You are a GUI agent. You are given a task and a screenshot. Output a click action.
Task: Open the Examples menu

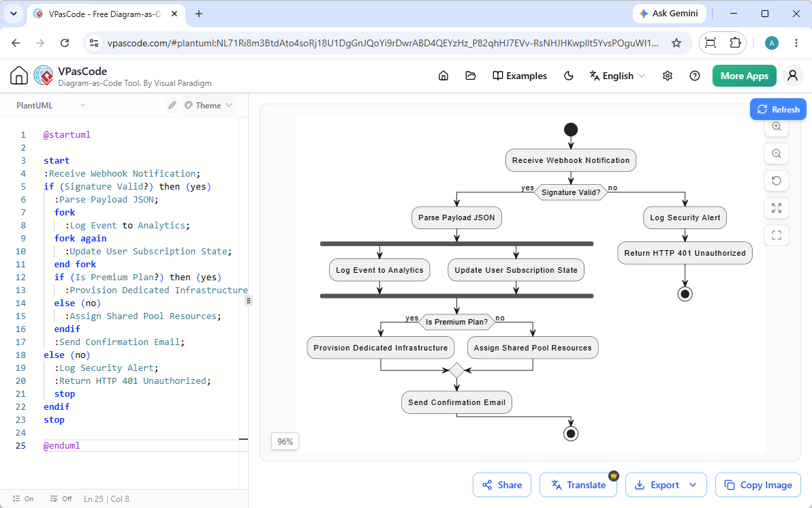(519, 76)
